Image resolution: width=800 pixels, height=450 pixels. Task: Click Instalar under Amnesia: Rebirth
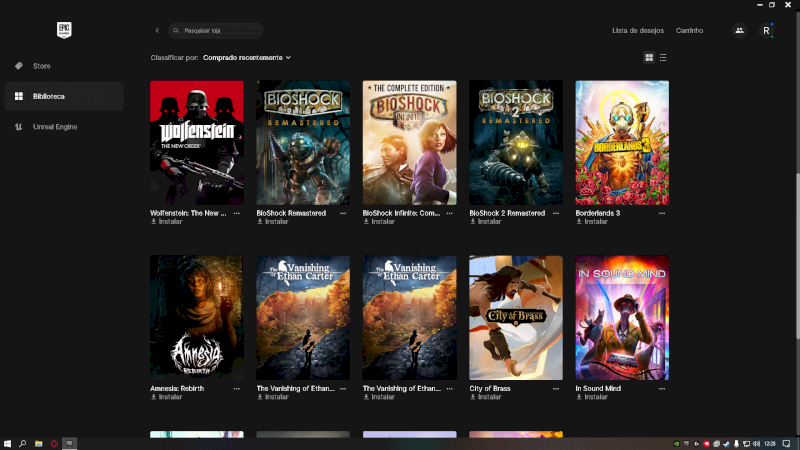click(170, 397)
